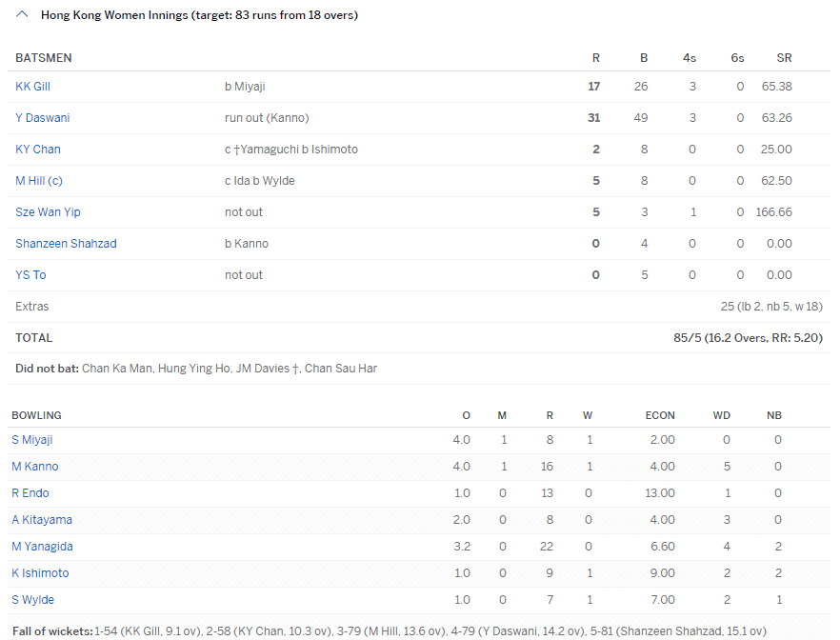Open bowler S Miyaji profile

(32, 440)
